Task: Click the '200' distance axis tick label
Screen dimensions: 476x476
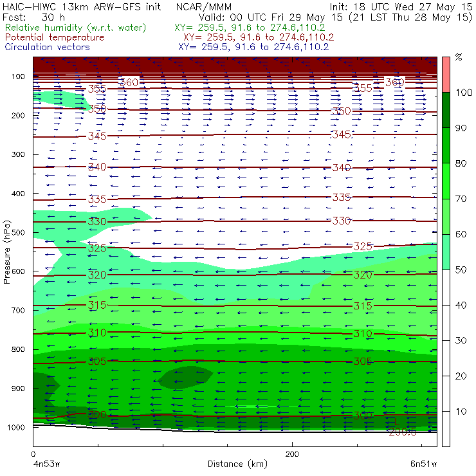Action: 292,454
